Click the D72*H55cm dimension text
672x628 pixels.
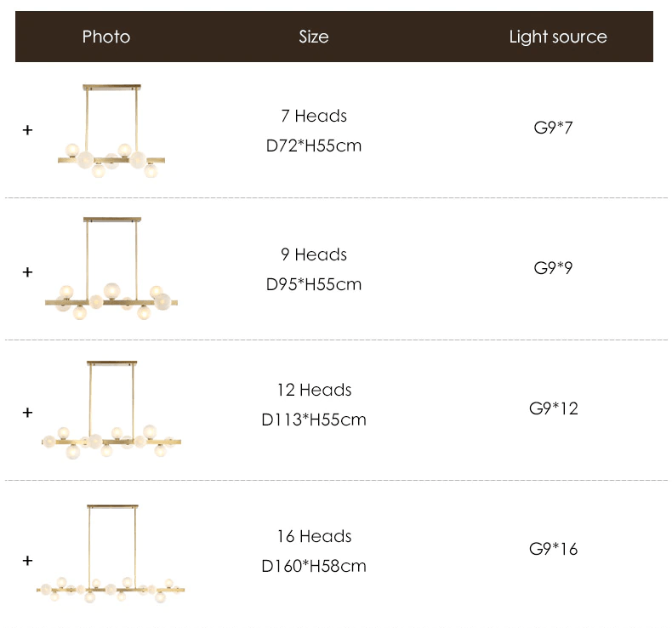pyautogui.click(x=314, y=146)
